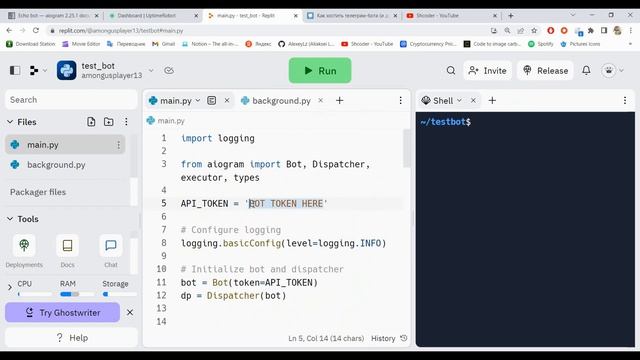Image resolution: width=640 pixels, height=360 pixels.
Task: Click in the Shell terminal prompt area
Action: (525, 229)
